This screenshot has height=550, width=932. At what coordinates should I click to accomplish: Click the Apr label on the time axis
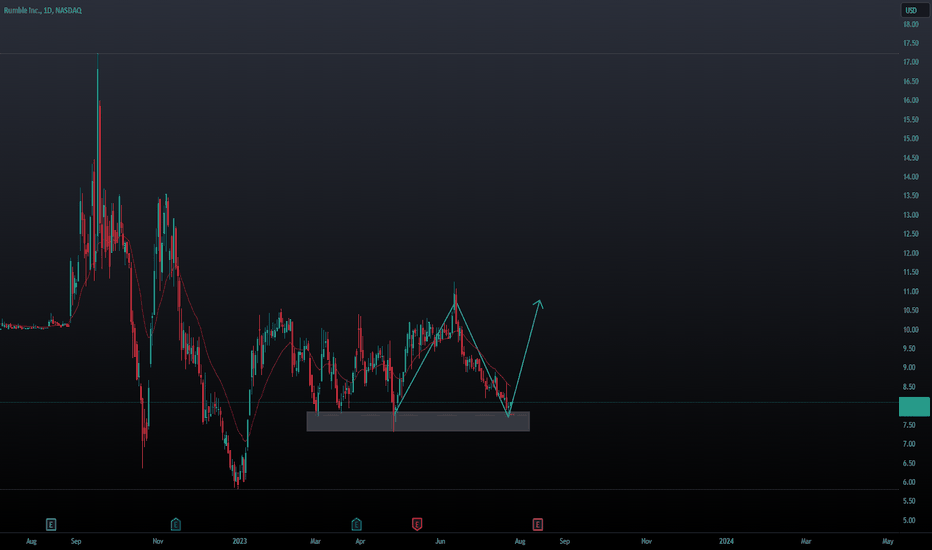[x=360, y=541]
